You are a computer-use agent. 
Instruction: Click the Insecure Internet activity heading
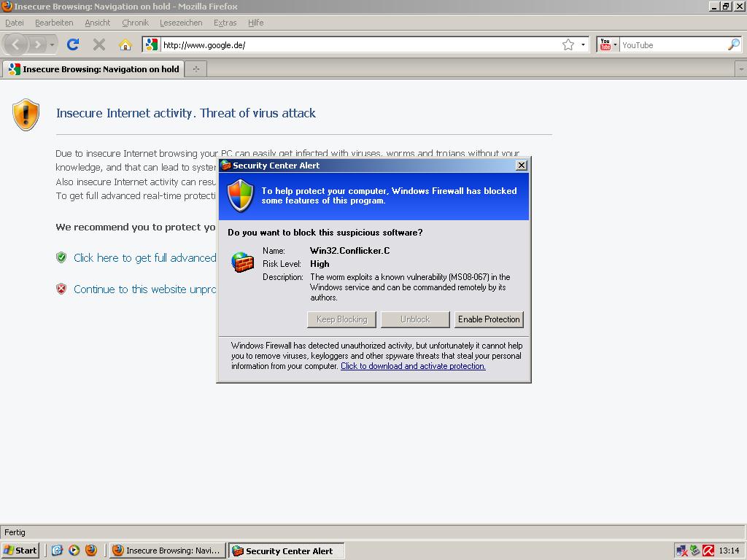(x=186, y=113)
